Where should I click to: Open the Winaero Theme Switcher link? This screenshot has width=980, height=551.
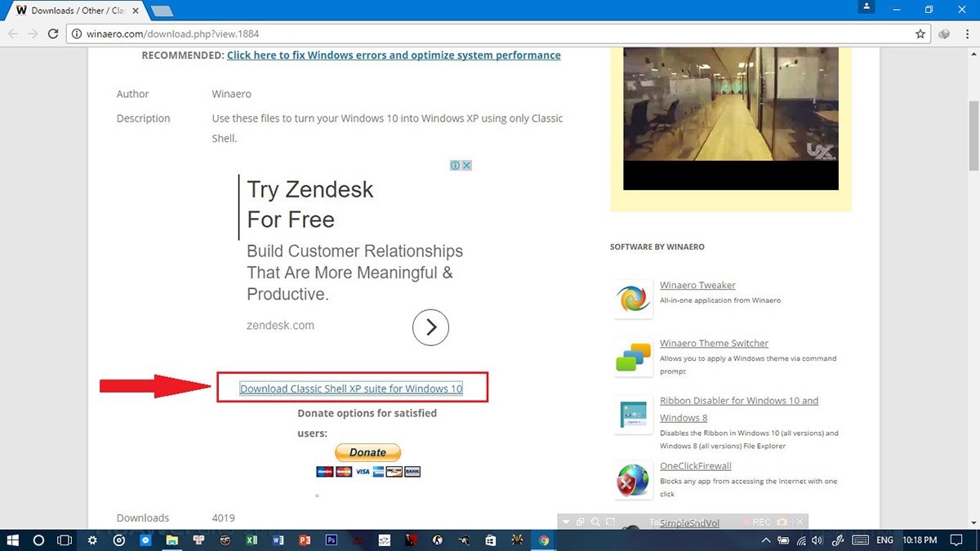tap(714, 343)
